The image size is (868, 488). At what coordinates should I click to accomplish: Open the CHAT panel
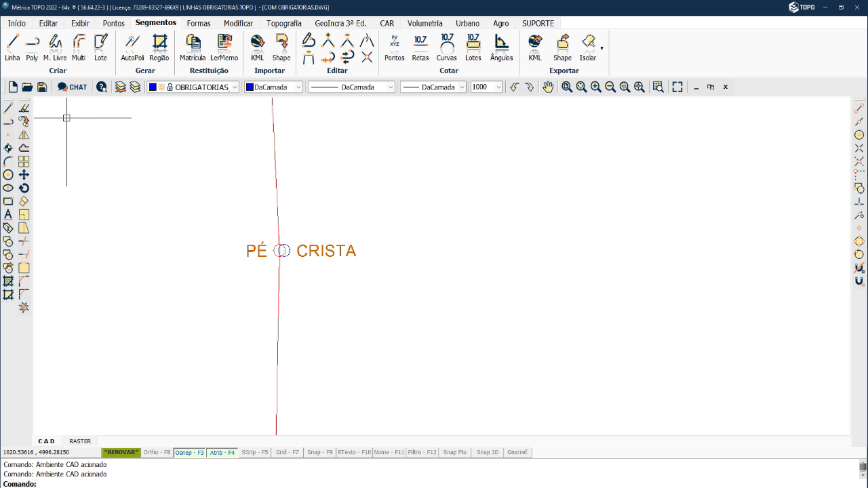tap(72, 87)
